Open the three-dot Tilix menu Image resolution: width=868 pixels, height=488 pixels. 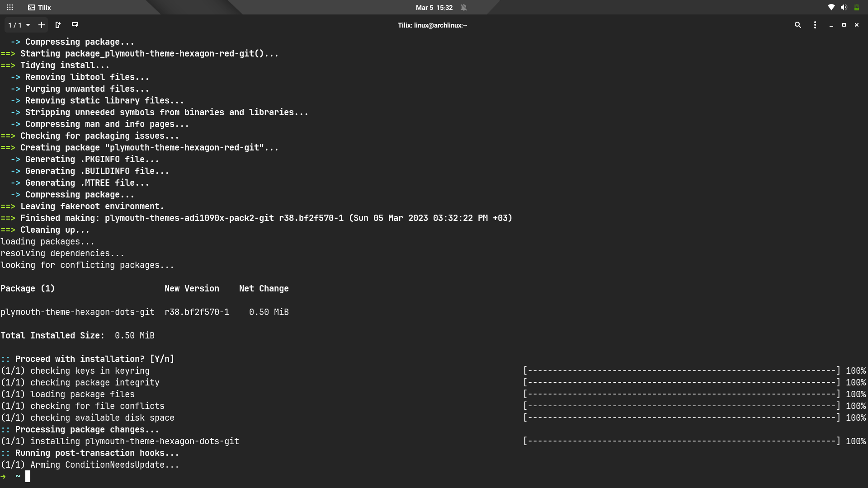coord(815,25)
